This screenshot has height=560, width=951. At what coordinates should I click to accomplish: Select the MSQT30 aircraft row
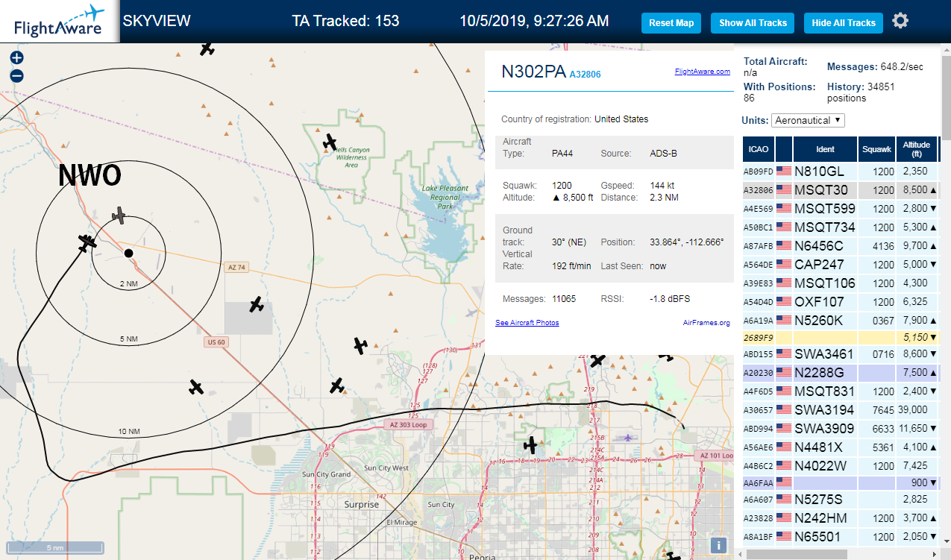840,190
